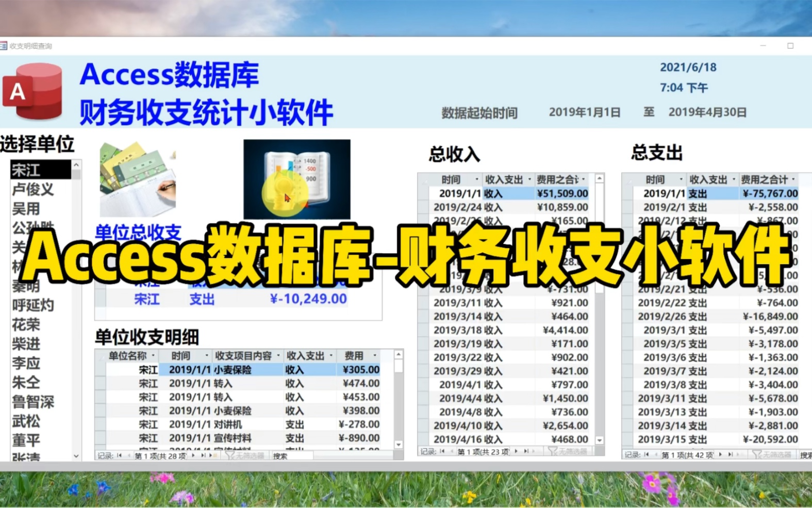
Task: Click record number box showing 共 42 项
Action: pyautogui.click(x=687, y=455)
